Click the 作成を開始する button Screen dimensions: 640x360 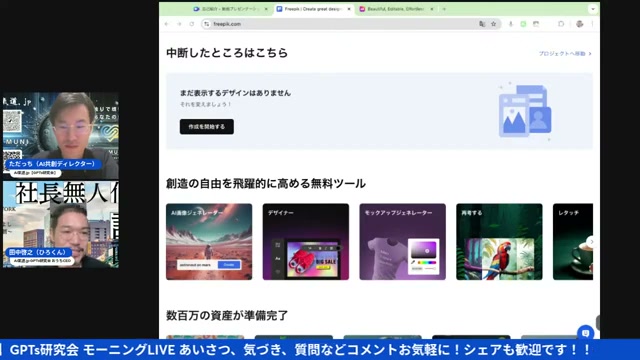(207, 127)
